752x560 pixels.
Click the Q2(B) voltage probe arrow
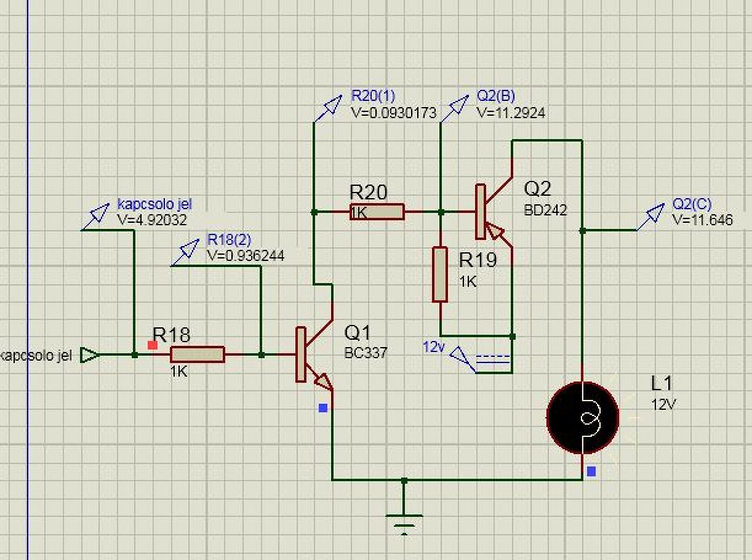[455, 109]
